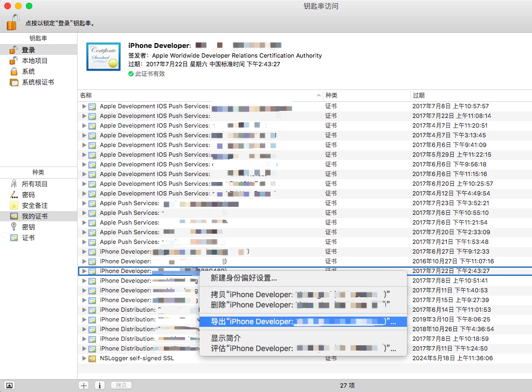
Task: Click the 拷贝 button in the bottom bar
Action: [121, 386]
